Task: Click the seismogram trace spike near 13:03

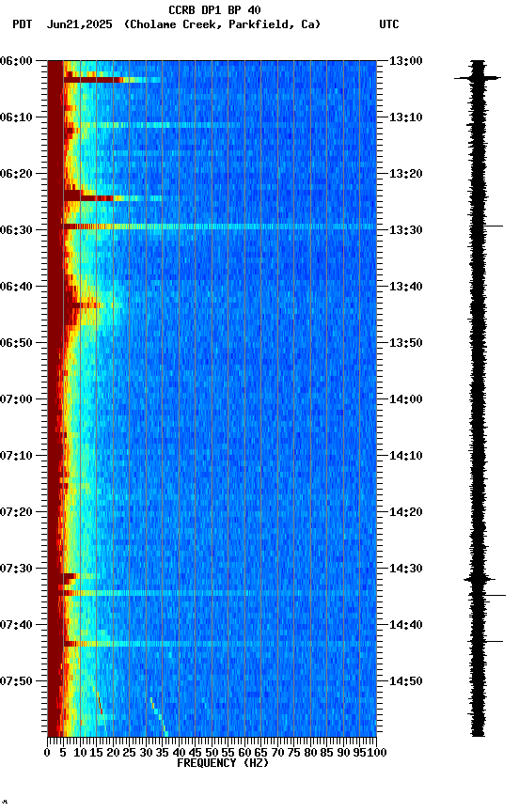Action: coord(478,78)
